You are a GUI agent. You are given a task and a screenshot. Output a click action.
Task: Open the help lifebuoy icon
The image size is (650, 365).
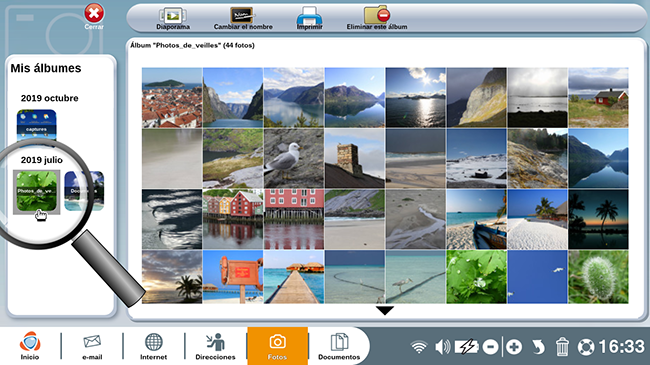pos(586,347)
